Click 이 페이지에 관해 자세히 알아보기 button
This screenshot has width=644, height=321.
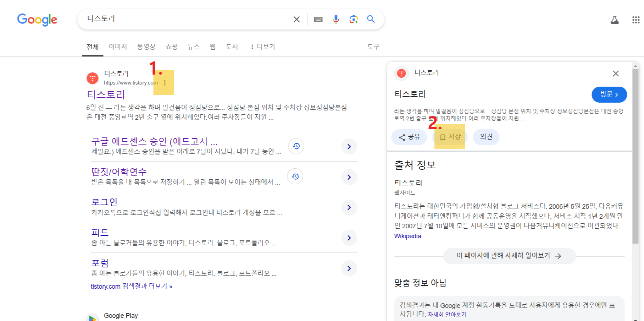pos(509,256)
